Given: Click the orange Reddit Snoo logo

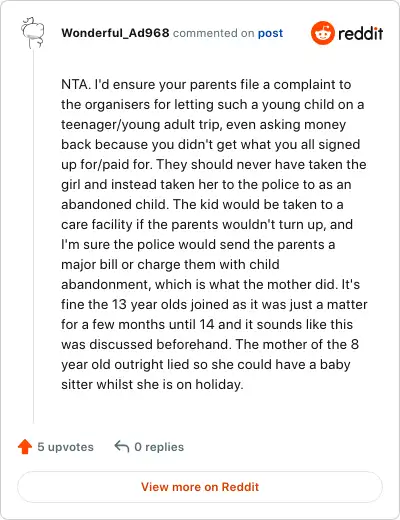Looking at the screenshot, I should 322,33.
